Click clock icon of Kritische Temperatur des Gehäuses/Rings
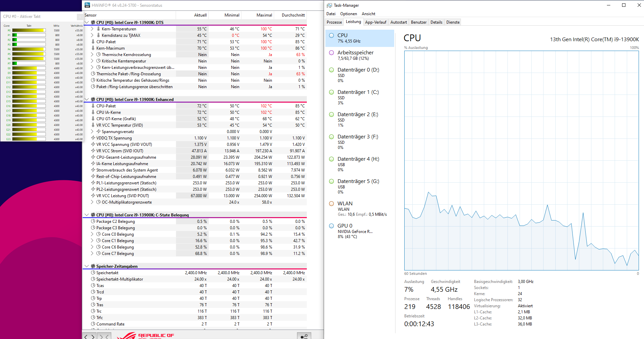The width and height of the screenshot is (644, 339). click(93, 80)
